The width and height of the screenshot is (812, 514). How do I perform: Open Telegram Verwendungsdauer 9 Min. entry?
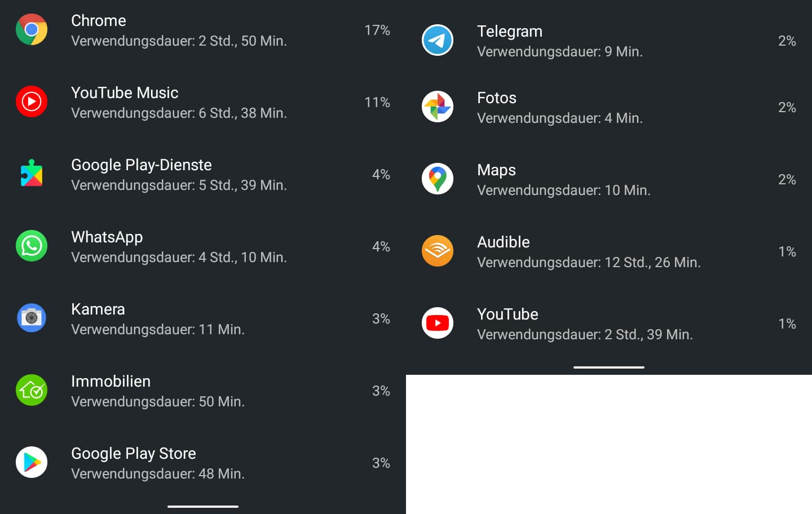609,41
